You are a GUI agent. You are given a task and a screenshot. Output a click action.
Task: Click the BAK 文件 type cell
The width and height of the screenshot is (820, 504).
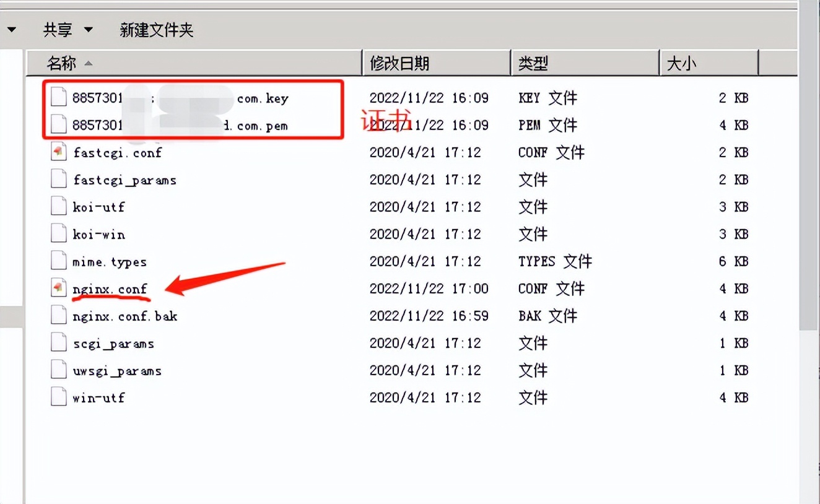(547, 316)
